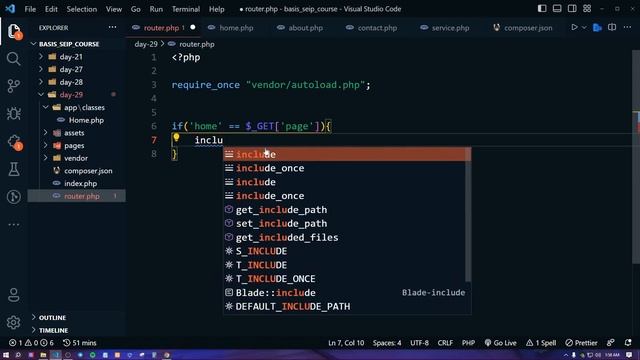Open the Run and Debug view
The height and width of the screenshot is (360, 640).
[x=13, y=113]
